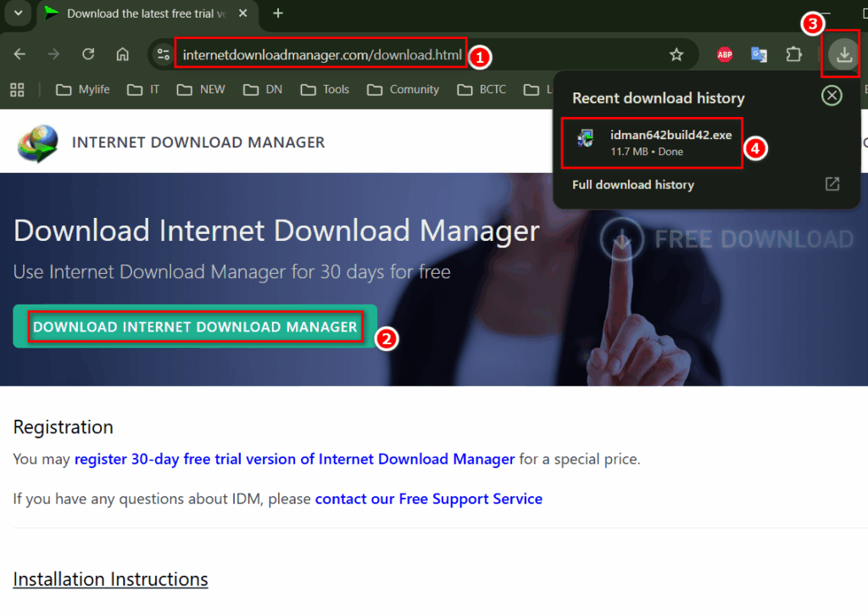Open the BCTC bookmarks folder
Viewport: 868px width, 614px height.
[x=481, y=90]
